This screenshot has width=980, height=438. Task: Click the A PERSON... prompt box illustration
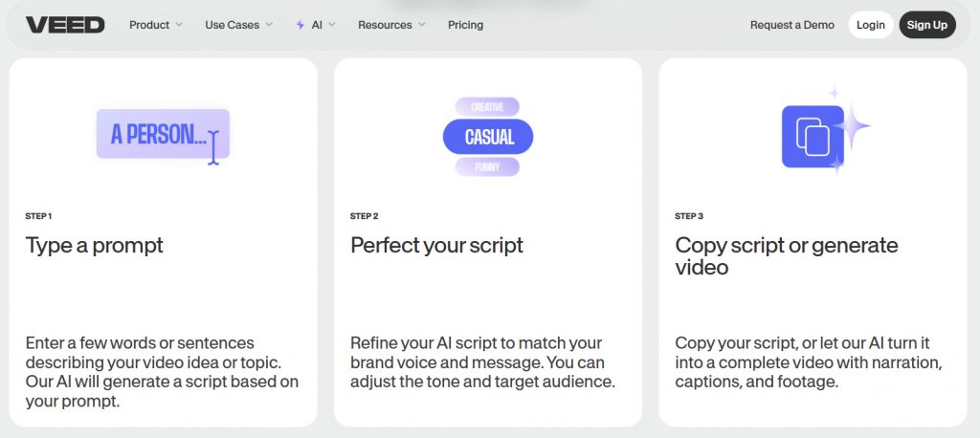[x=163, y=134]
